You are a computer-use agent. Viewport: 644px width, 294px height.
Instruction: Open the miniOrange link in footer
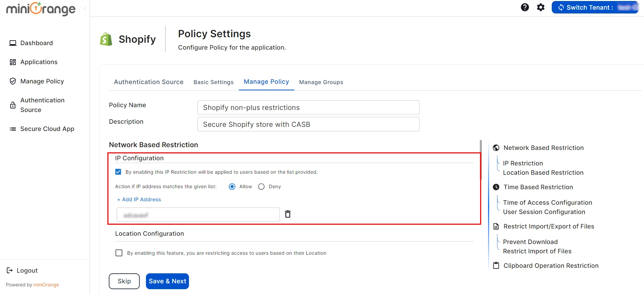pos(46,285)
